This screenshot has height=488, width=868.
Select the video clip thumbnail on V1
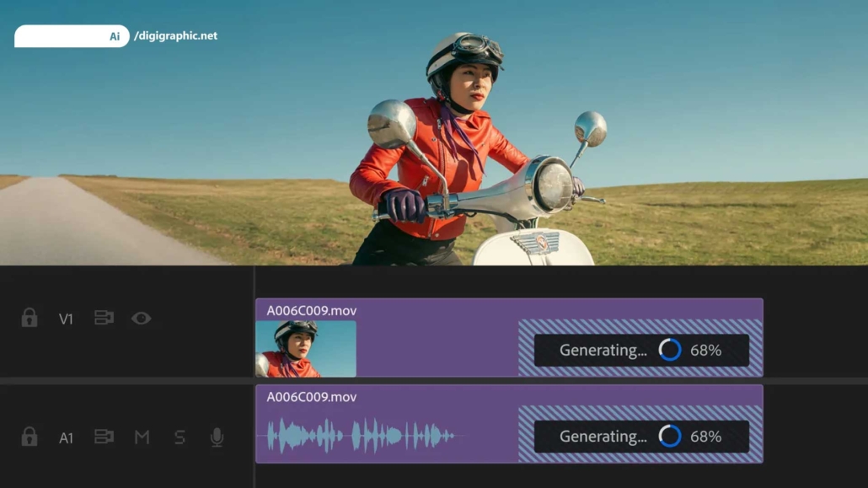coord(306,349)
